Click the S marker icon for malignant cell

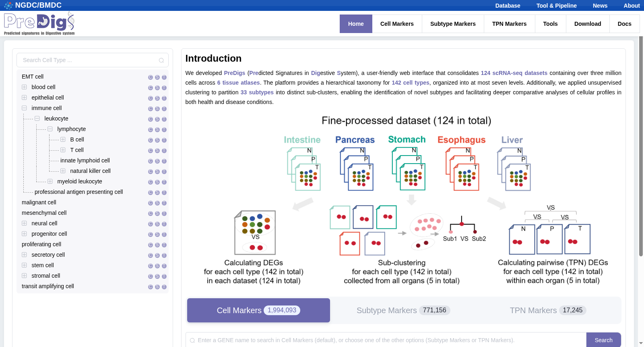[x=157, y=203]
